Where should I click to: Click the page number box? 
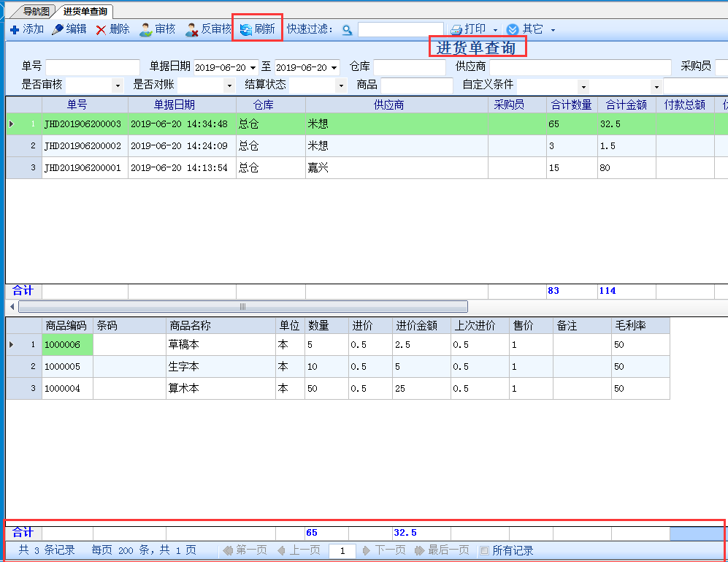click(x=342, y=551)
